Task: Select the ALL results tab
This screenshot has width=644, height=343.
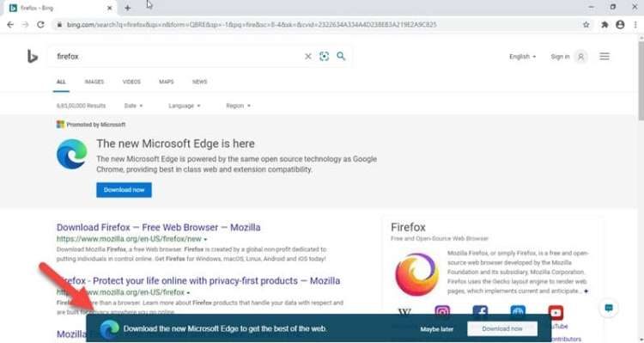Action: pyautogui.click(x=61, y=82)
